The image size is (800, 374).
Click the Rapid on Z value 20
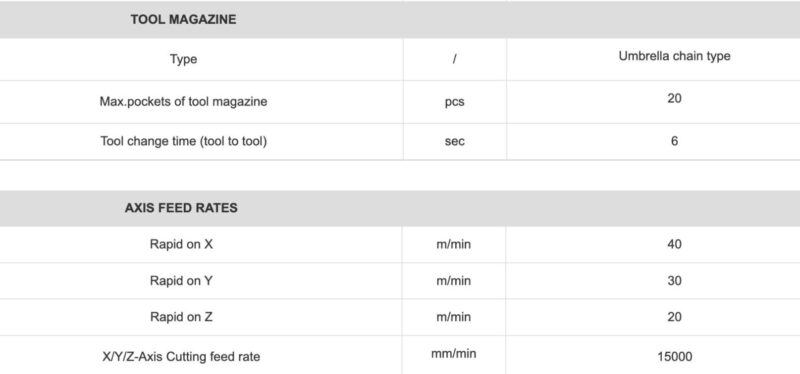(x=674, y=317)
